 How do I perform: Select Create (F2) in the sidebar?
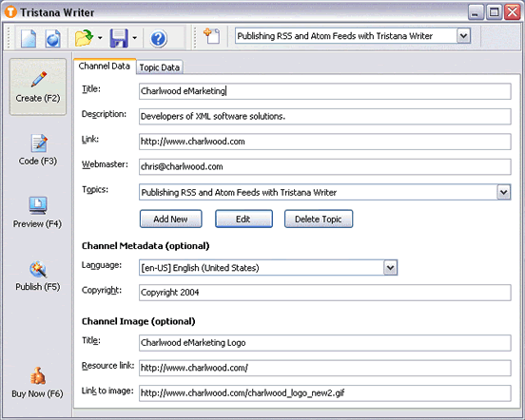point(38,86)
